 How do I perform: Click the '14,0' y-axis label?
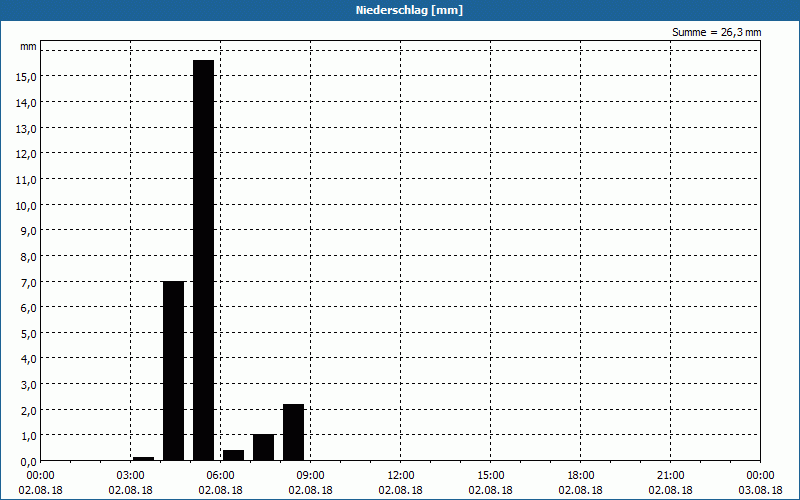coord(26,103)
